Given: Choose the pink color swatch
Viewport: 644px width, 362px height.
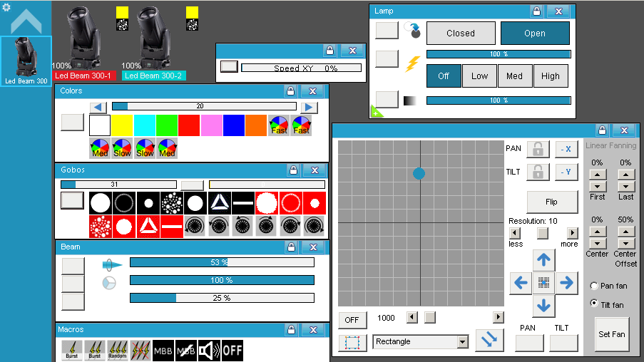Looking at the screenshot, I should tap(211, 125).
